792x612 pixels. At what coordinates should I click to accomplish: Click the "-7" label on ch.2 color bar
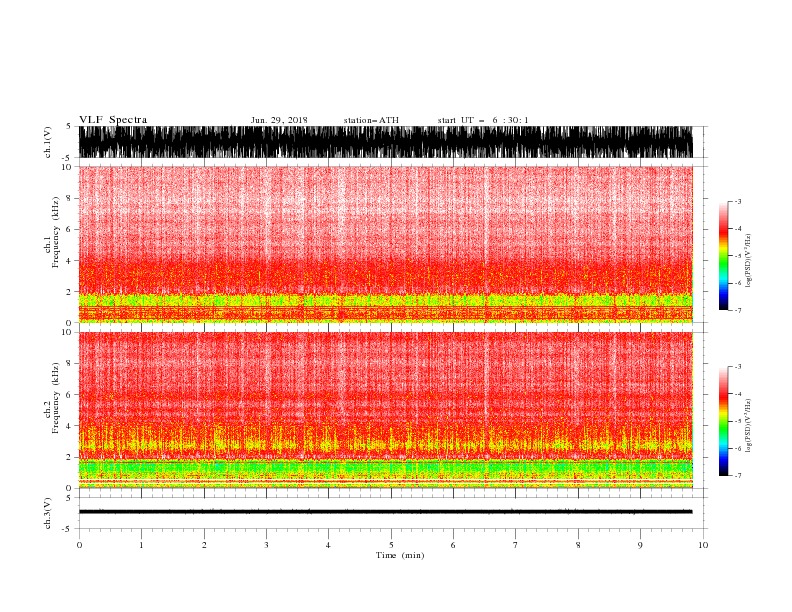pyautogui.click(x=738, y=475)
